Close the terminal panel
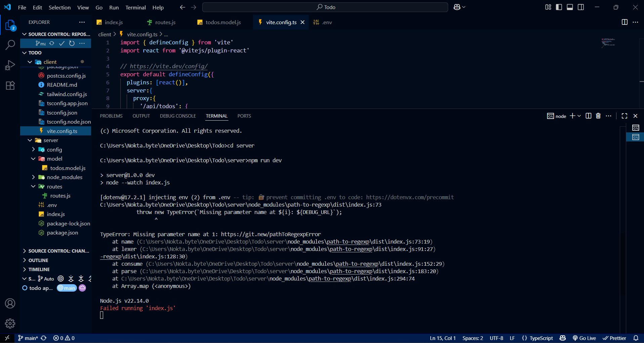Screen dimensions: 644x343 click(635, 116)
